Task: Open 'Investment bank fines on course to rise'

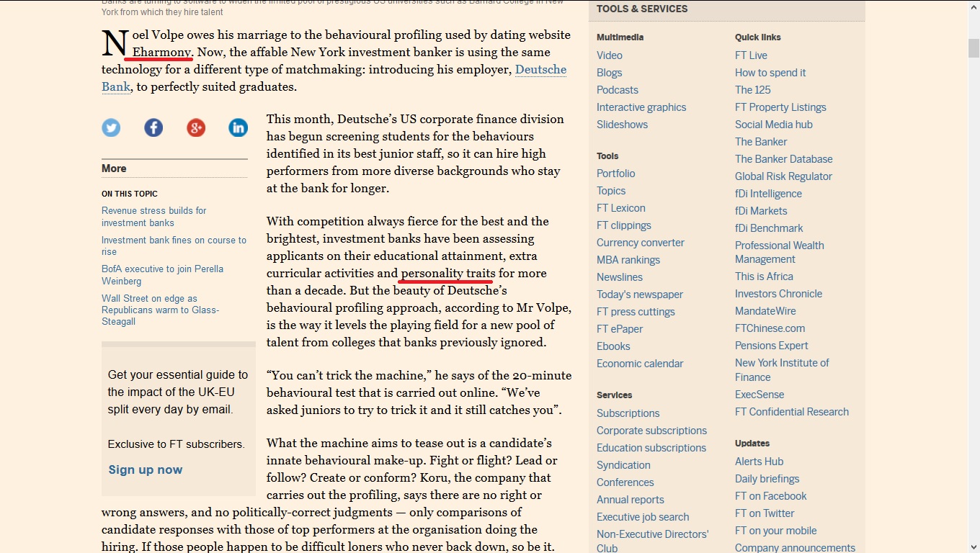Action: click(x=174, y=246)
